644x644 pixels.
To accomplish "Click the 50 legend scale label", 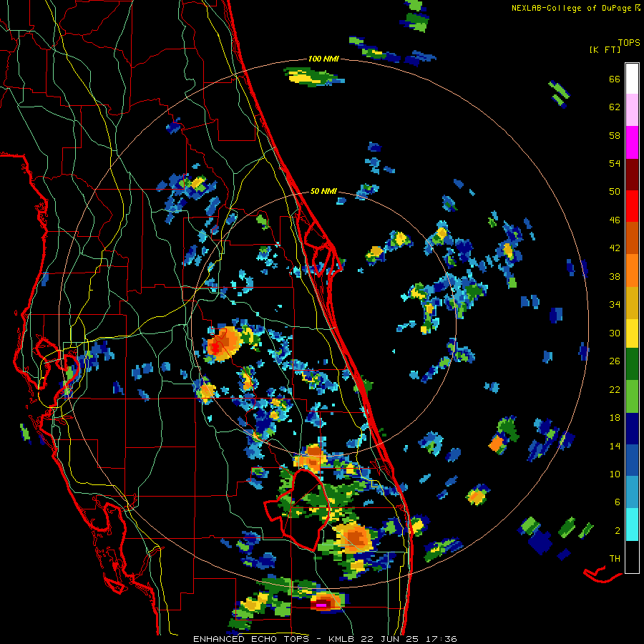I will coord(615,191).
